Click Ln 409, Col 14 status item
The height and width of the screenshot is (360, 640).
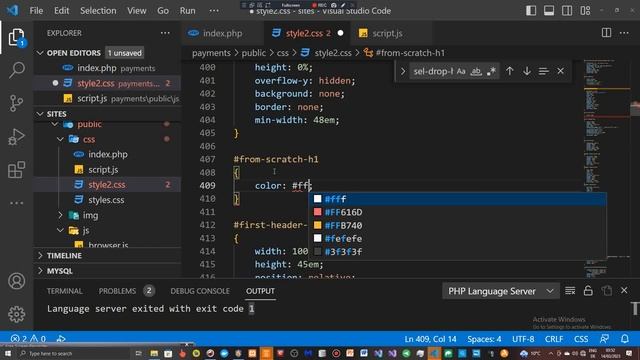pyautogui.click(x=430, y=339)
